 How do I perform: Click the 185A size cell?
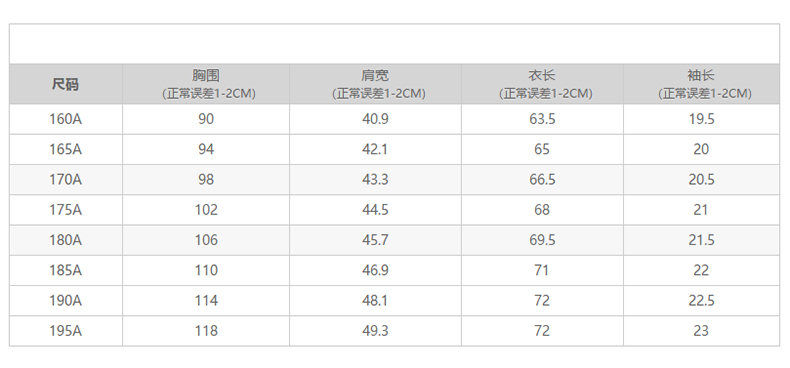(x=65, y=271)
